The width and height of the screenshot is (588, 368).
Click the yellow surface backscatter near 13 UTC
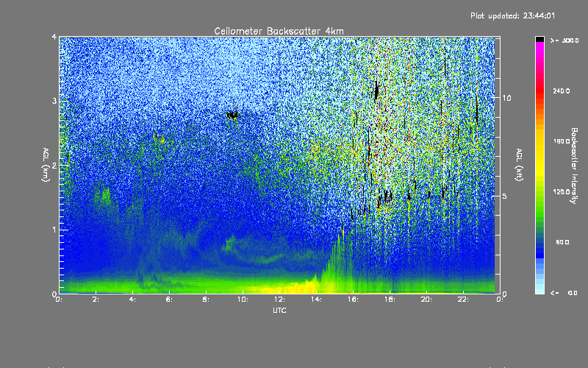click(296, 289)
